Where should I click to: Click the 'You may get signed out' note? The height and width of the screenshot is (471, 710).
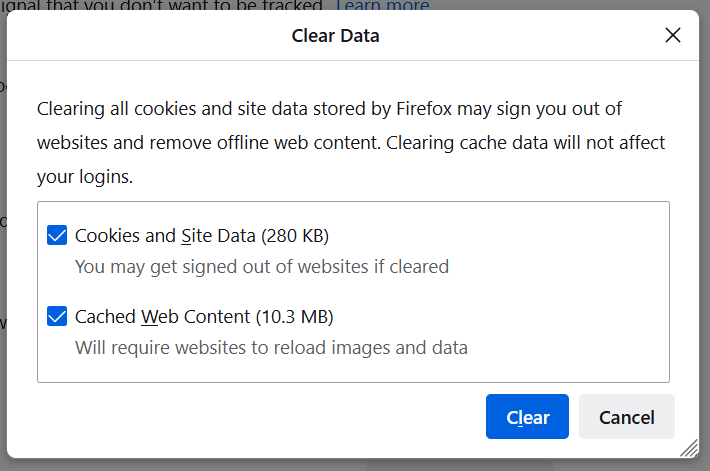(x=262, y=267)
